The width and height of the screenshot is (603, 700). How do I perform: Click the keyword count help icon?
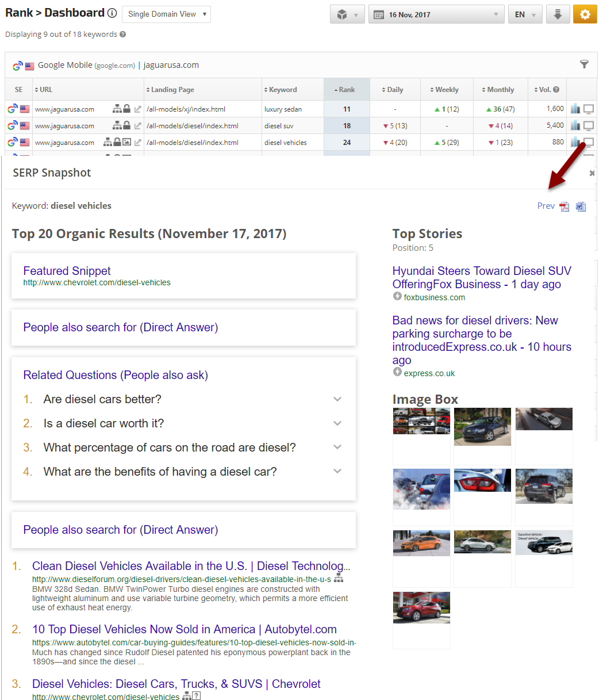pyautogui.click(x=122, y=34)
